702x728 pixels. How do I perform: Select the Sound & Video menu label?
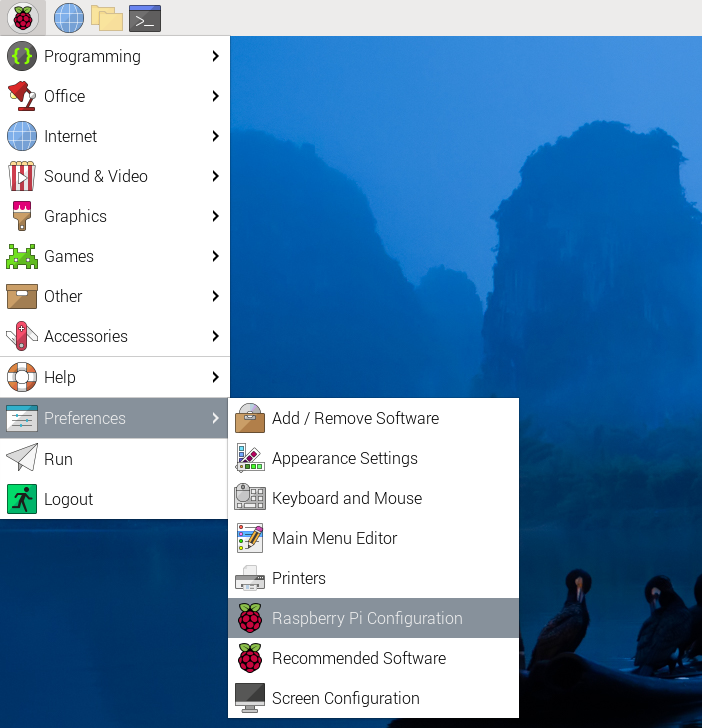click(96, 176)
